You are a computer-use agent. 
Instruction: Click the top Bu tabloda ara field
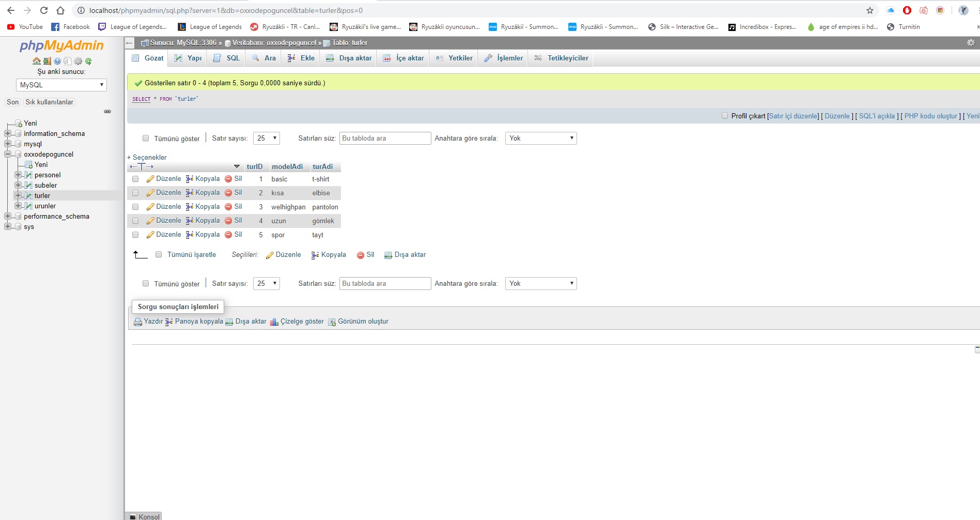tap(385, 138)
